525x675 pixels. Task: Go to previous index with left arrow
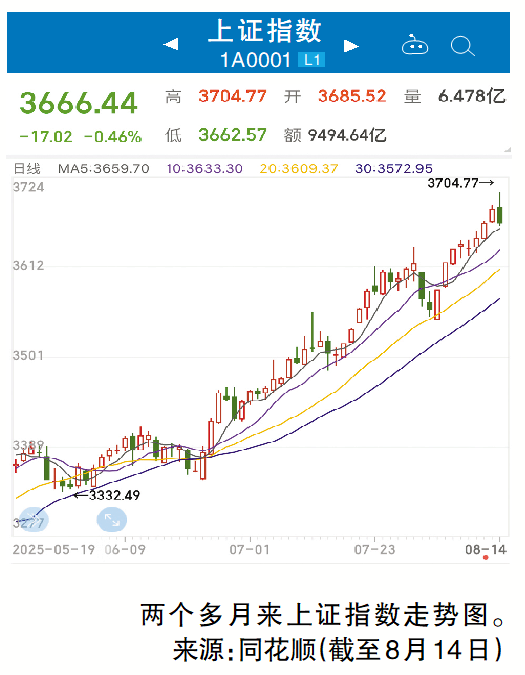[171, 44]
